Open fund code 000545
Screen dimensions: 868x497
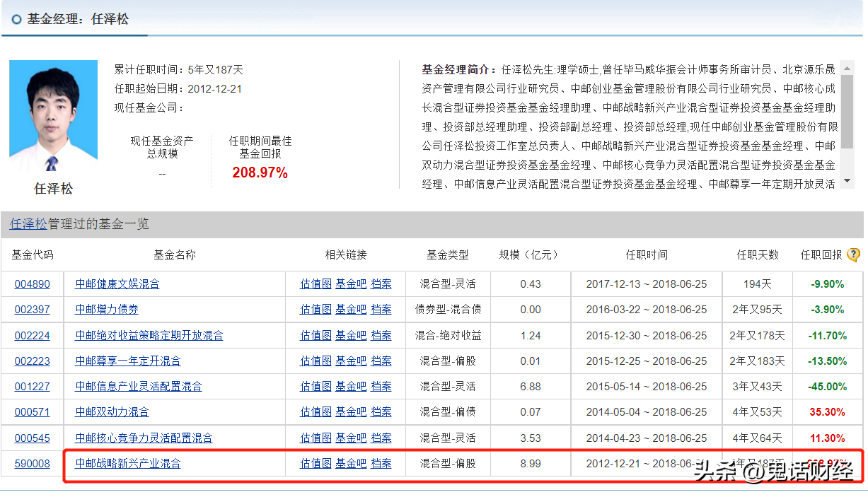coord(33,438)
